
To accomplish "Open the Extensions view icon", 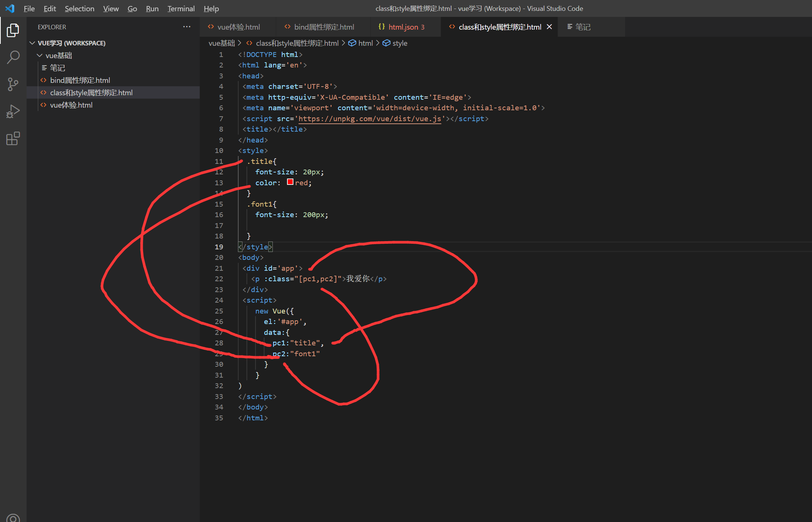I will click(x=13, y=138).
